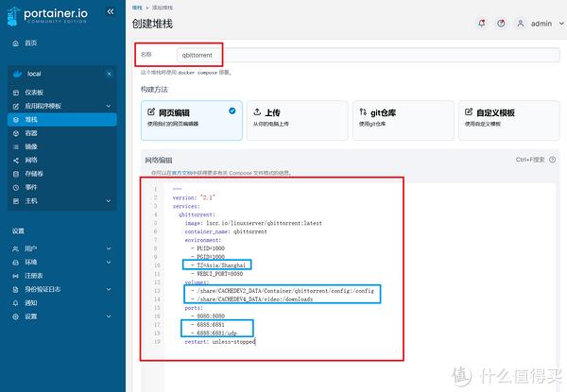Viewport: 567px width, 392px height.
Task: Open the 镜像 images list icon
Action: click(x=16, y=146)
